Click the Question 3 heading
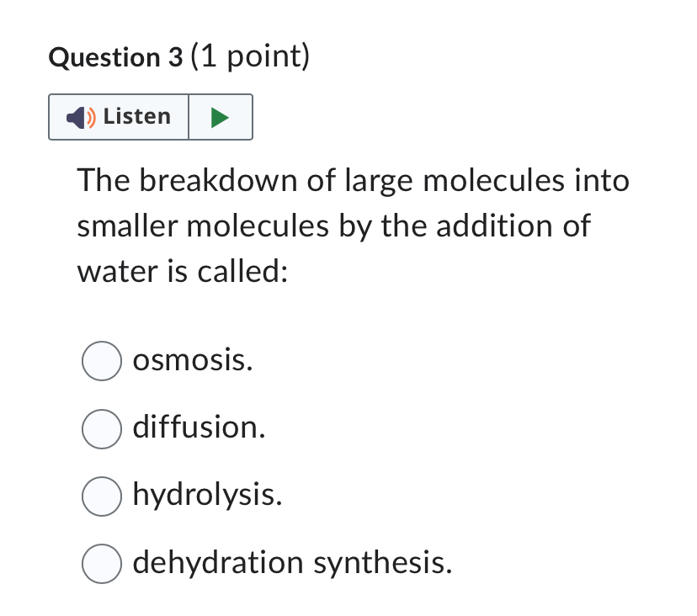The width and height of the screenshot is (697, 616). (x=179, y=57)
